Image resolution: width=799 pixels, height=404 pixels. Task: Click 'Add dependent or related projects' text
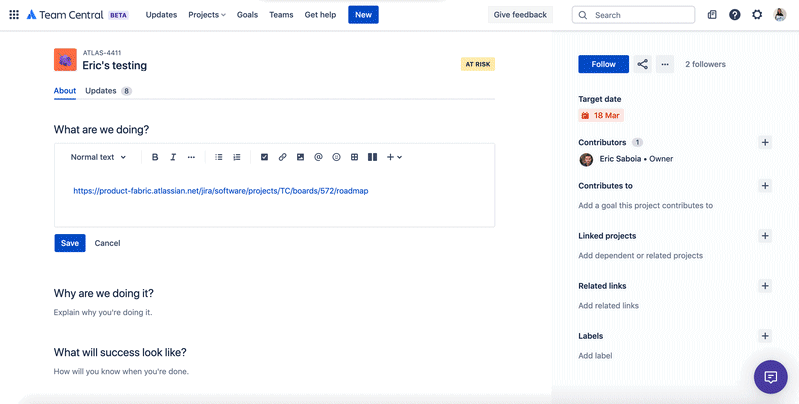pos(641,255)
